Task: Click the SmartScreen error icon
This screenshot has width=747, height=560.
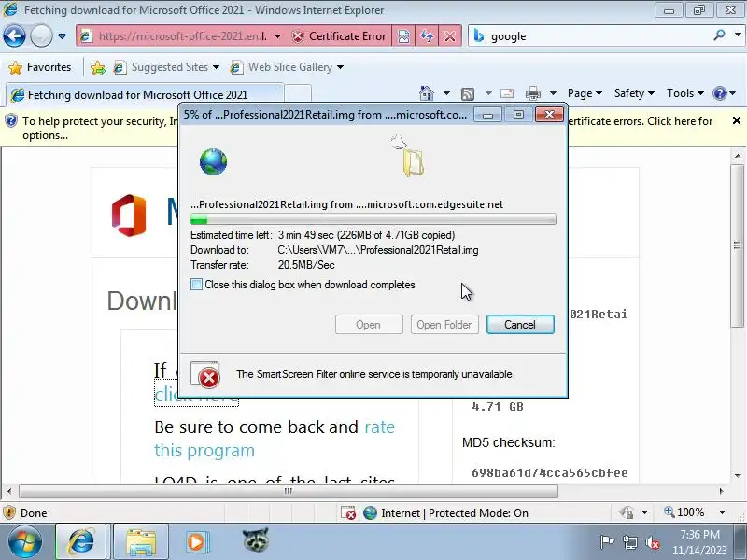Action: (205, 375)
